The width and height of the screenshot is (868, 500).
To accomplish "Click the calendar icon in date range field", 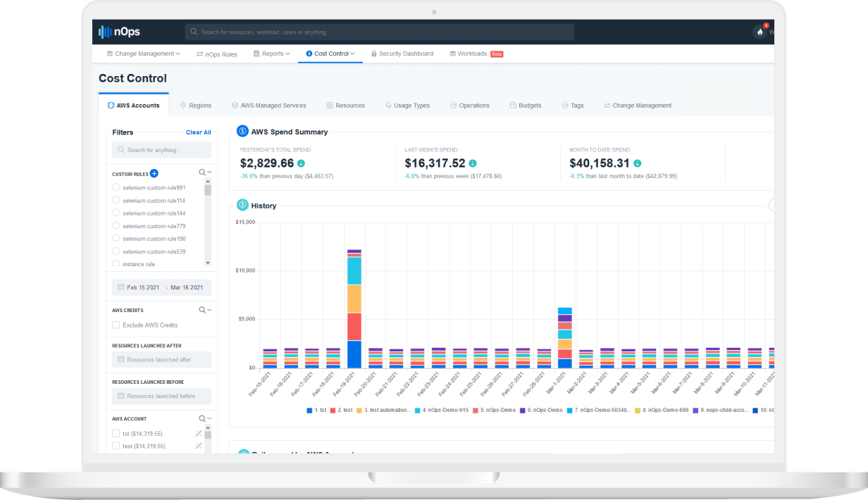I will tap(121, 287).
